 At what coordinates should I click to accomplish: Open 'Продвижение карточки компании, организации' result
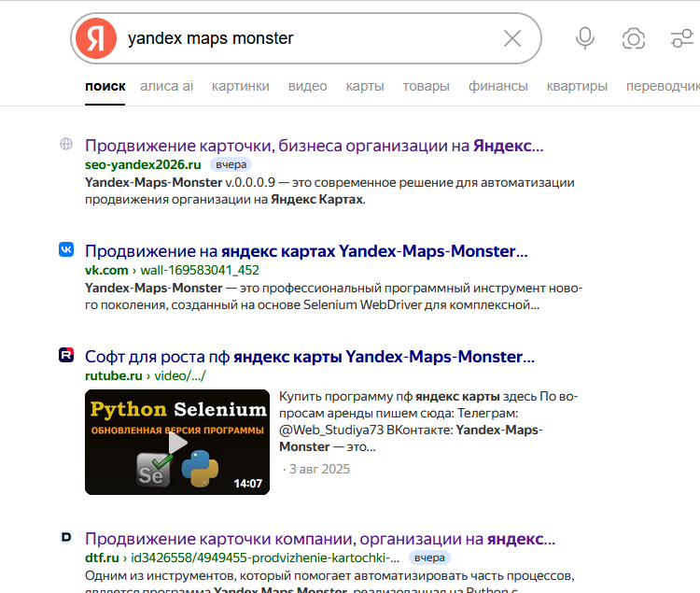(320, 539)
